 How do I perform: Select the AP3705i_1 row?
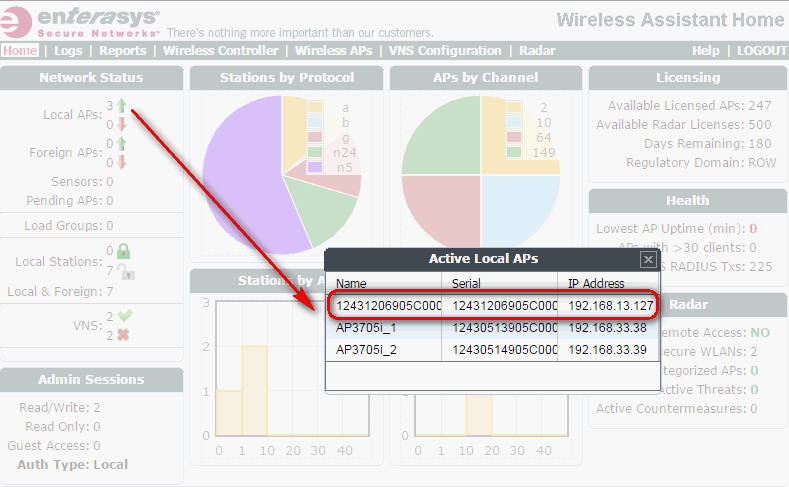pyautogui.click(x=493, y=328)
